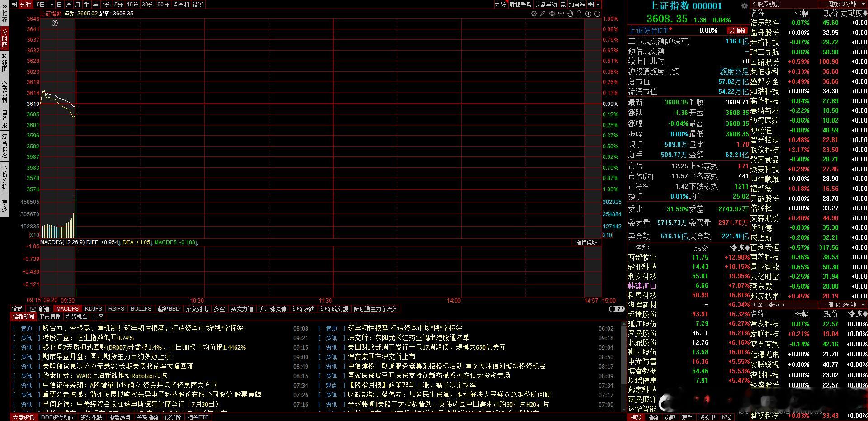The height and width of the screenshot is (421, 868).
Task: Select the BOLLFS indicator tab
Action: tap(141, 309)
